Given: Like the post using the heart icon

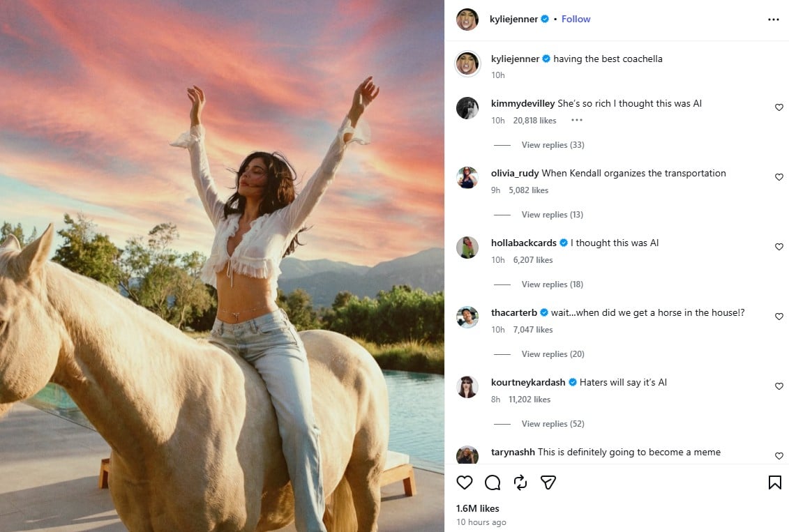Looking at the screenshot, I should (x=465, y=482).
